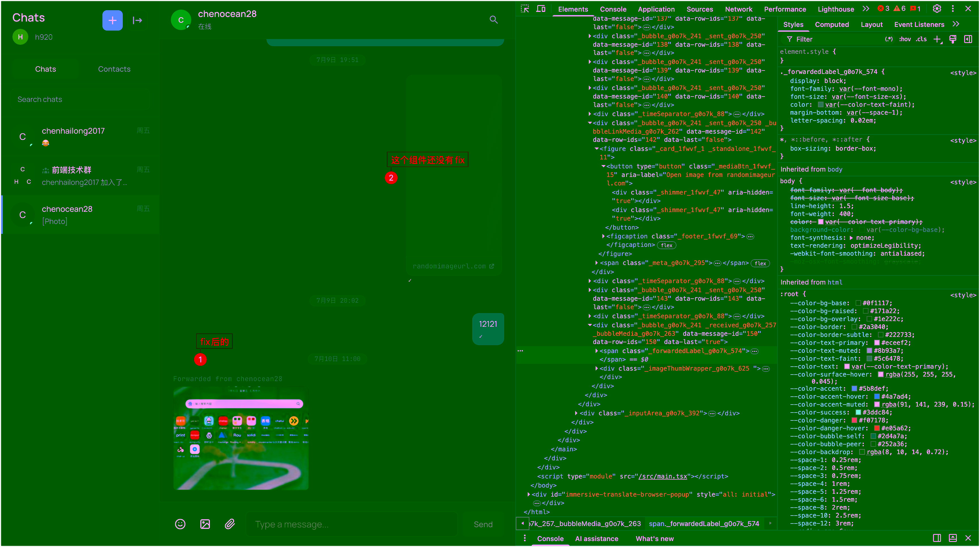The image size is (980, 547).
Task: Click the issues counter showing 1
Action: point(915,8)
